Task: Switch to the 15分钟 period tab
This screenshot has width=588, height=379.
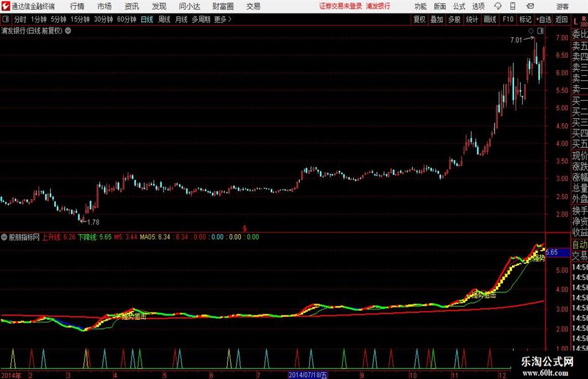Action: coord(80,19)
